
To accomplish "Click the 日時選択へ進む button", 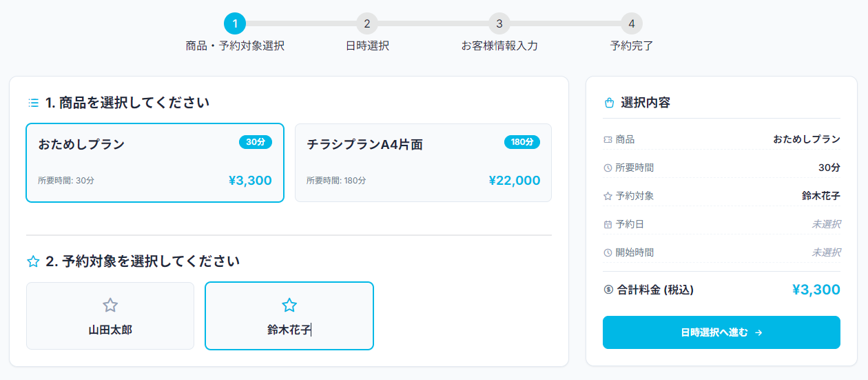I will [721, 332].
